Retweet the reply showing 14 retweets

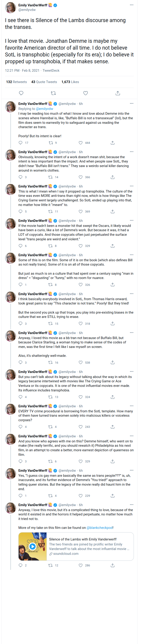pyautogui.click(x=50, y=177)
